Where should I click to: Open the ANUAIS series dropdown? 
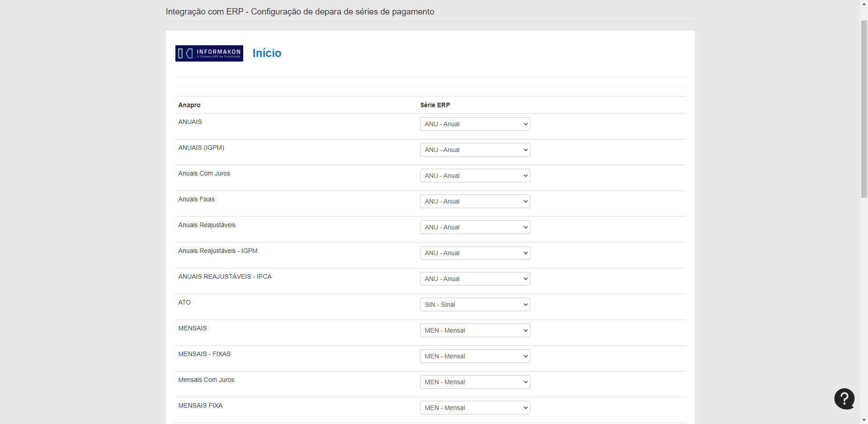475,124
